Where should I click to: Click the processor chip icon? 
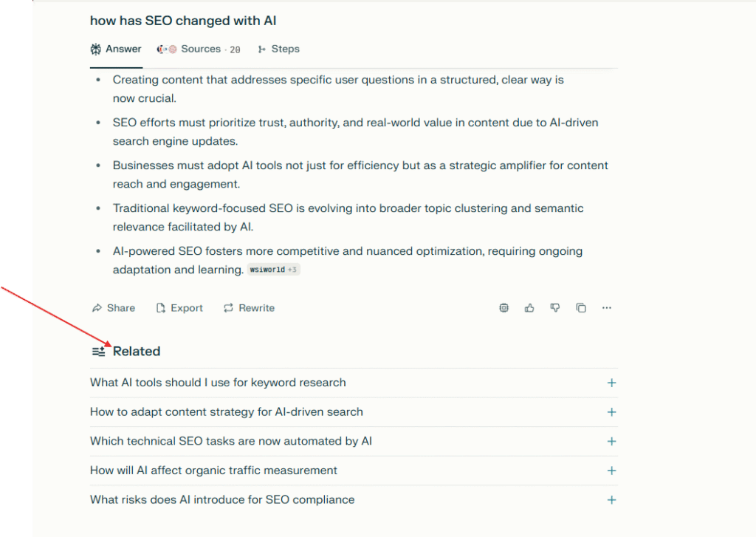click(504, 308)
